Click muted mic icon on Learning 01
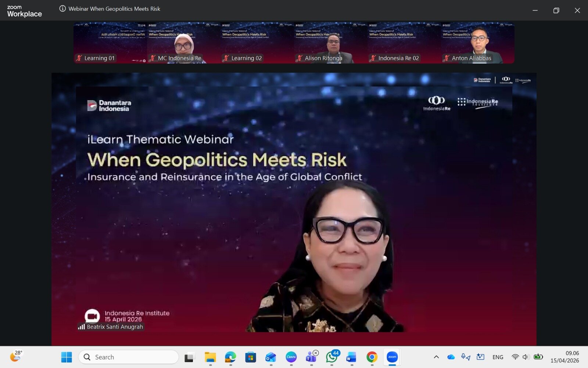This screenshot has width=588, height=368. (x=79, y=58)
